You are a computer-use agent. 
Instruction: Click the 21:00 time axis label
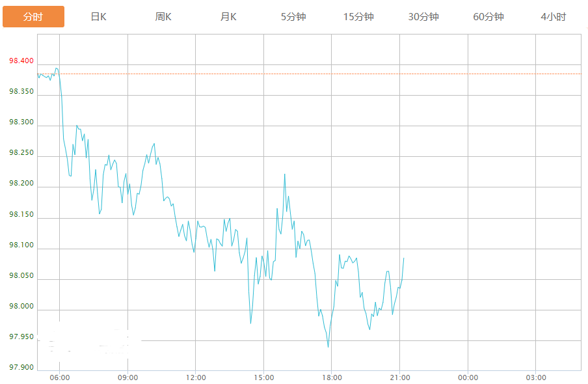point(400,377)
